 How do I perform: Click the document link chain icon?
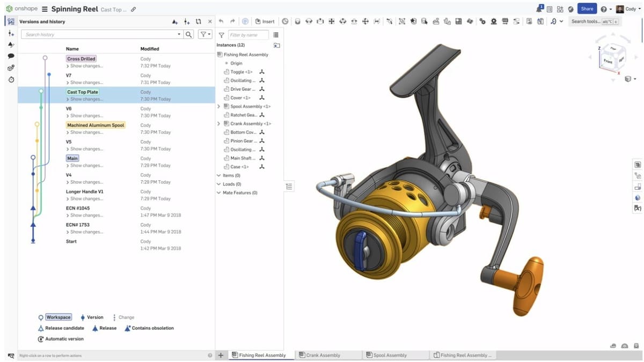click(x=134, y=9)
